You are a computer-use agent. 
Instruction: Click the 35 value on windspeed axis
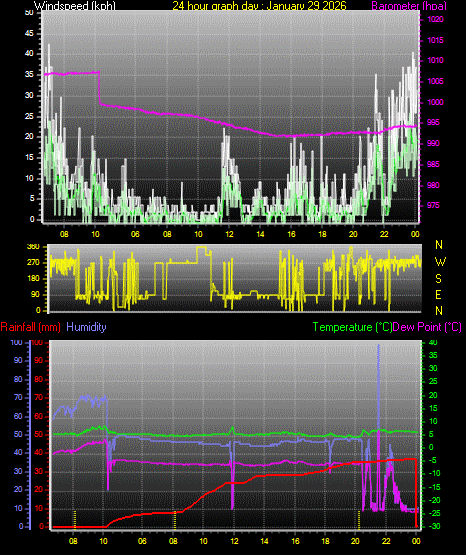pyautogui.click(x=29, y=75)
